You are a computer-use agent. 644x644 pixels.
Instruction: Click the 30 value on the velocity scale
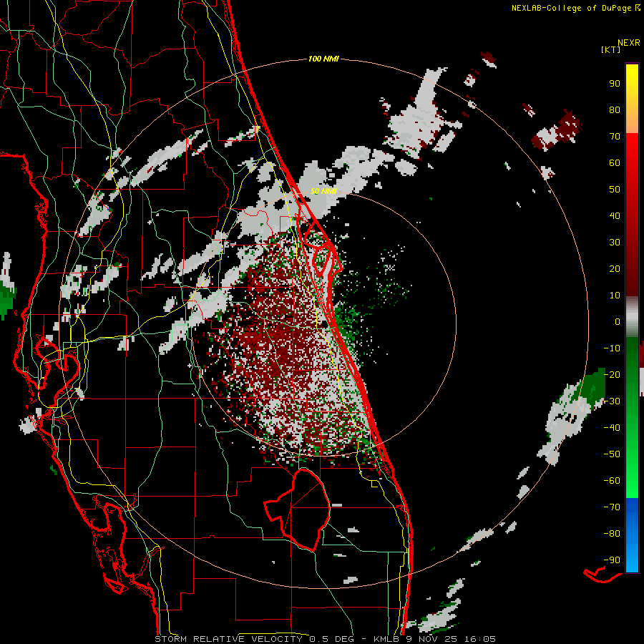(x=615, y=243)
